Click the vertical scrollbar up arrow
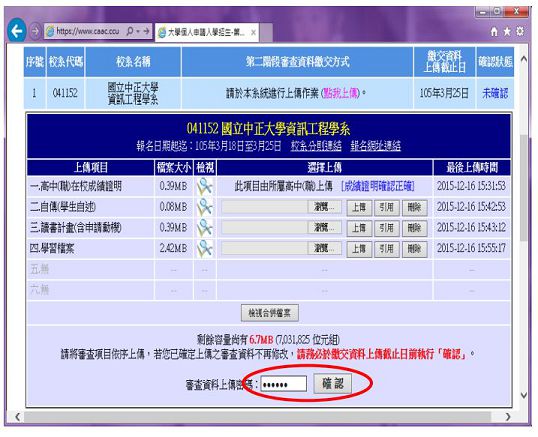 (524, 59)
